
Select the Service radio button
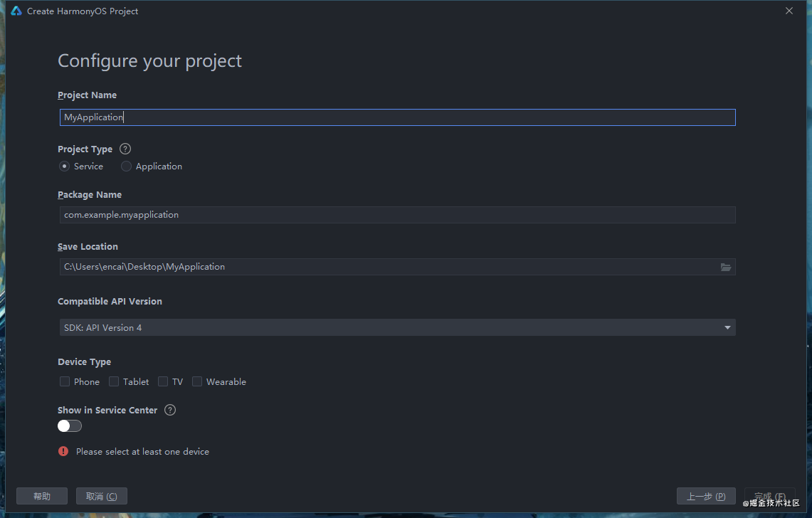(64, 166)
